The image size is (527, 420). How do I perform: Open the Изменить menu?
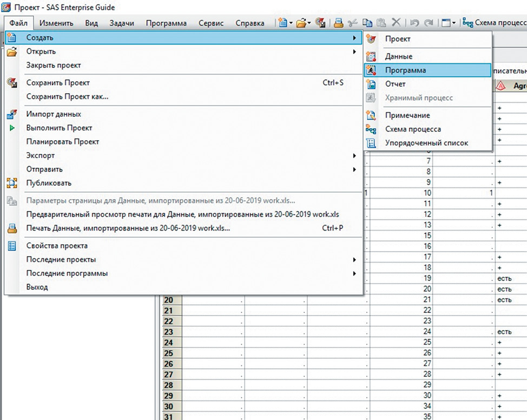click(x=56, y=23)
